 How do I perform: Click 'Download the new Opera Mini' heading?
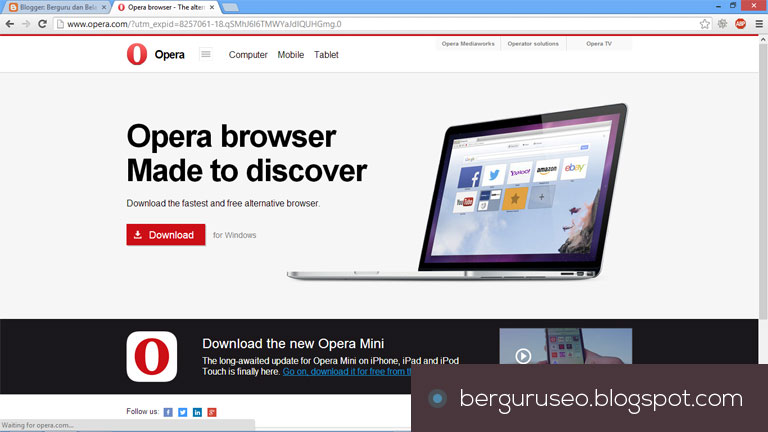coord(293,343)
